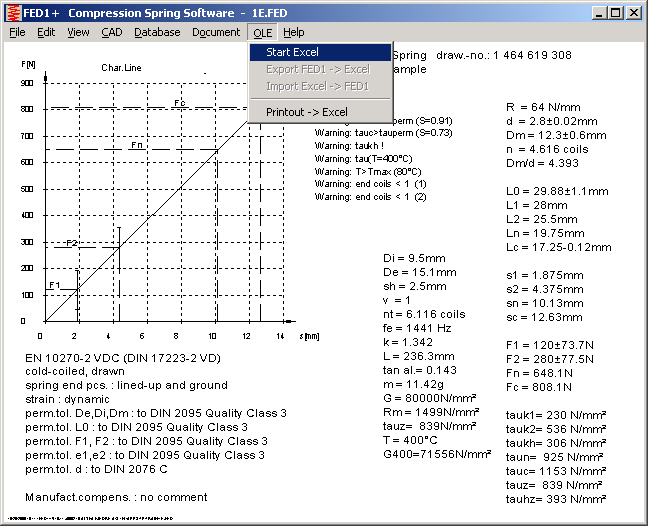Click the 'Warning: T>Tmax (80°C)' line
This screenshot has width=648, height=526.
click(368, 171)
